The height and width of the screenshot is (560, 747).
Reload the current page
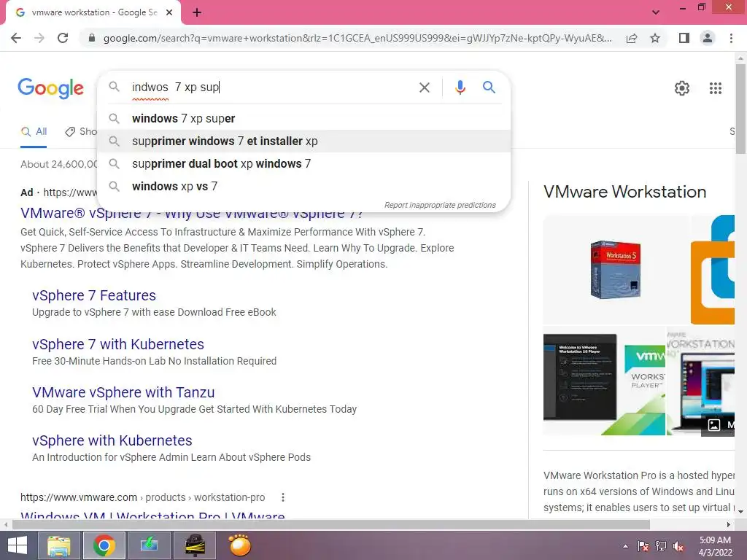click(63, 38)
